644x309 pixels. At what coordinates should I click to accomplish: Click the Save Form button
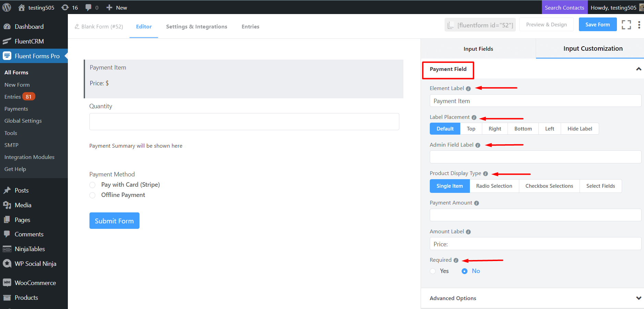point(597,25)
